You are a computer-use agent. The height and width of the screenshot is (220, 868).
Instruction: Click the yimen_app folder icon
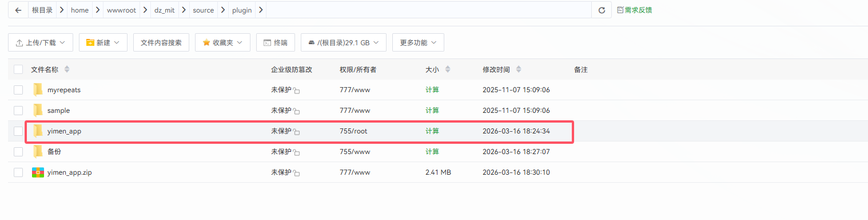click(x=38, y=131)
